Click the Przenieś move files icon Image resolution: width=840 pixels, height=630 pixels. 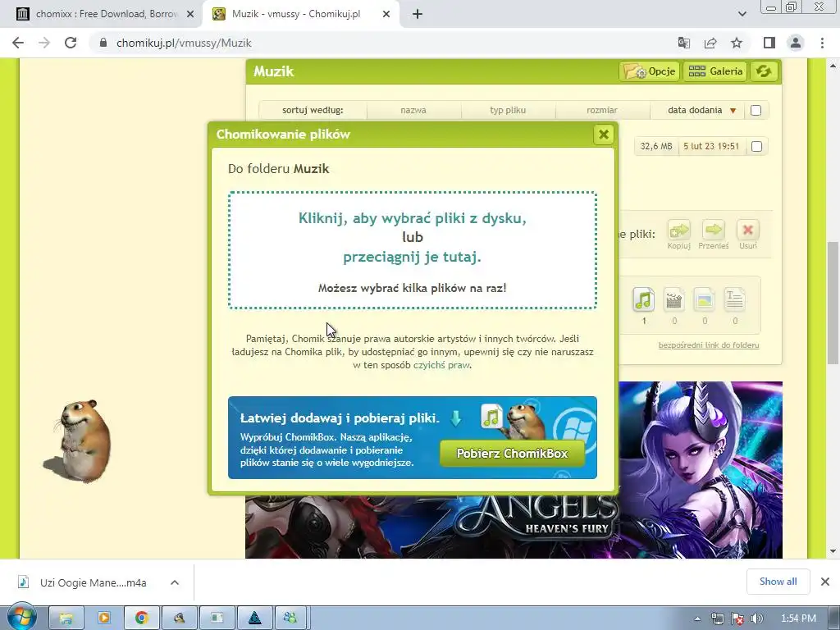pos(714,234)
